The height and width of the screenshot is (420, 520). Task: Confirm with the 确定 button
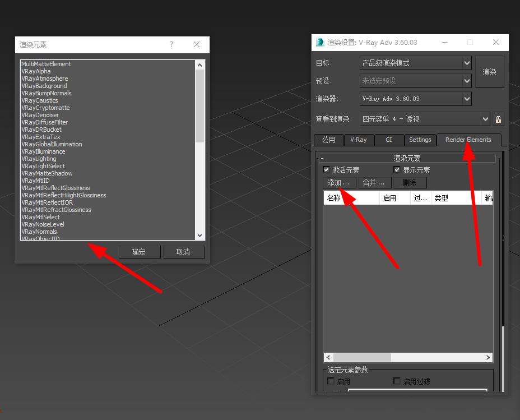(x=140, y=252)
